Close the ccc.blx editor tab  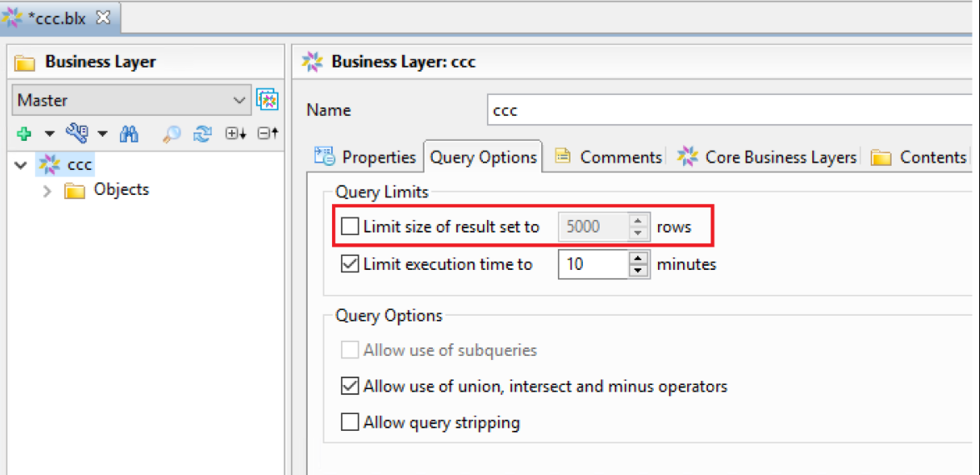[x=103, y=17]
